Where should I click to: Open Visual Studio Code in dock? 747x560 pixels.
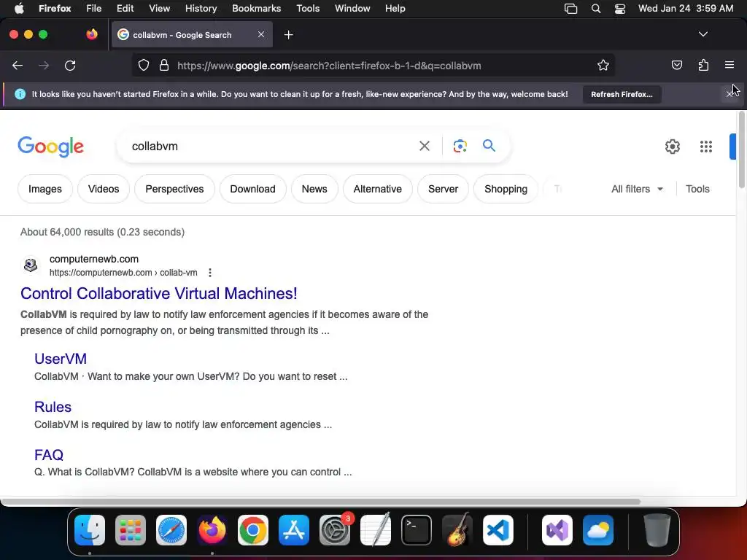pos(498,530)
